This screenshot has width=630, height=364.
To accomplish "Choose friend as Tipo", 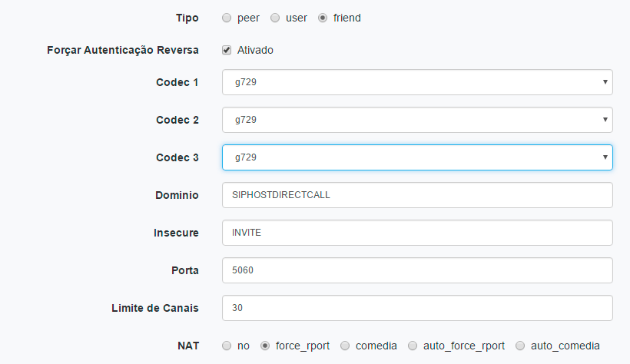I will point(323,18).
